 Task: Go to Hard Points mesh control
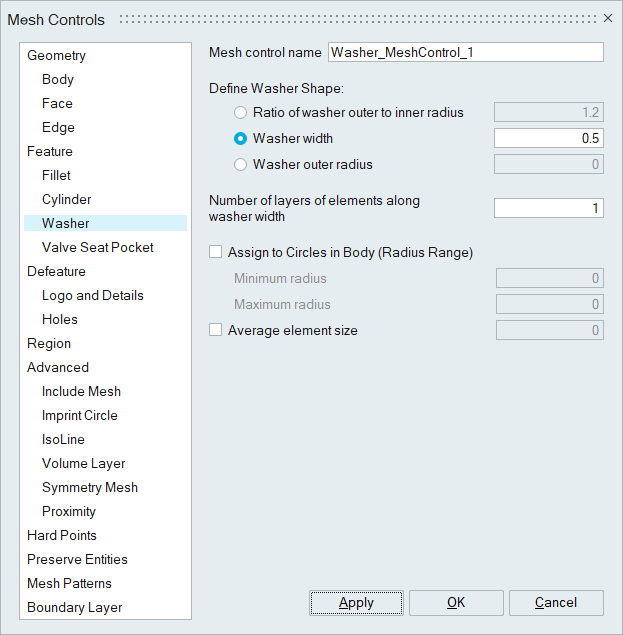[62, 536]
